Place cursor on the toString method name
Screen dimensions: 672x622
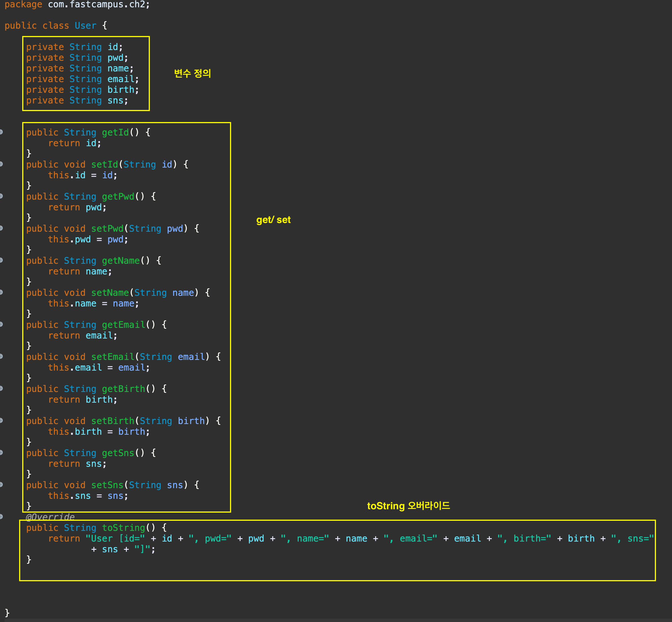[123, 528]
